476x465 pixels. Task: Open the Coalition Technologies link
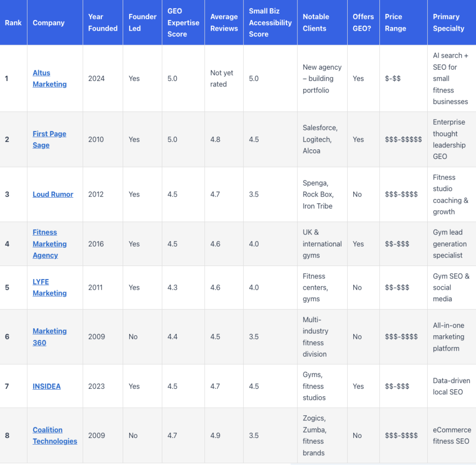(54, 435)
